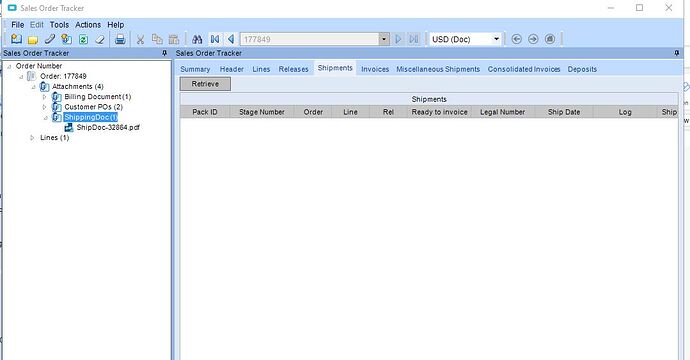Go to the previous record arrow
Screen dimensions: 690x360
(x=231, y=39)
